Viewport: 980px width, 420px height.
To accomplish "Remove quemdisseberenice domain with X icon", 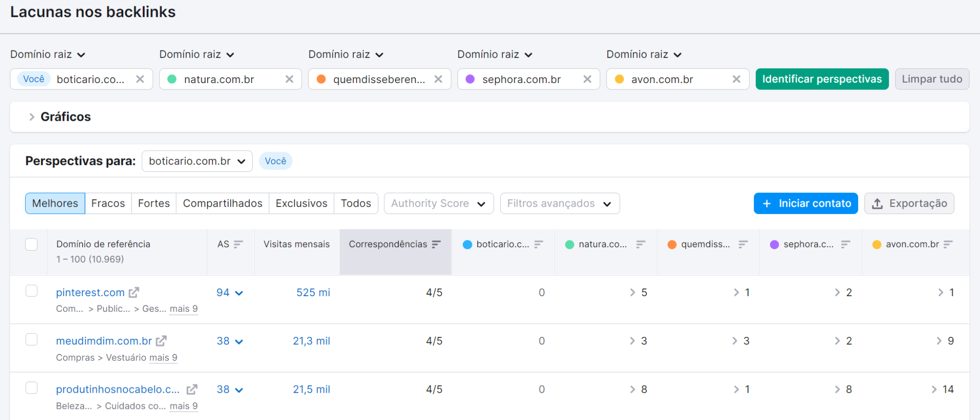I will 438,79.
